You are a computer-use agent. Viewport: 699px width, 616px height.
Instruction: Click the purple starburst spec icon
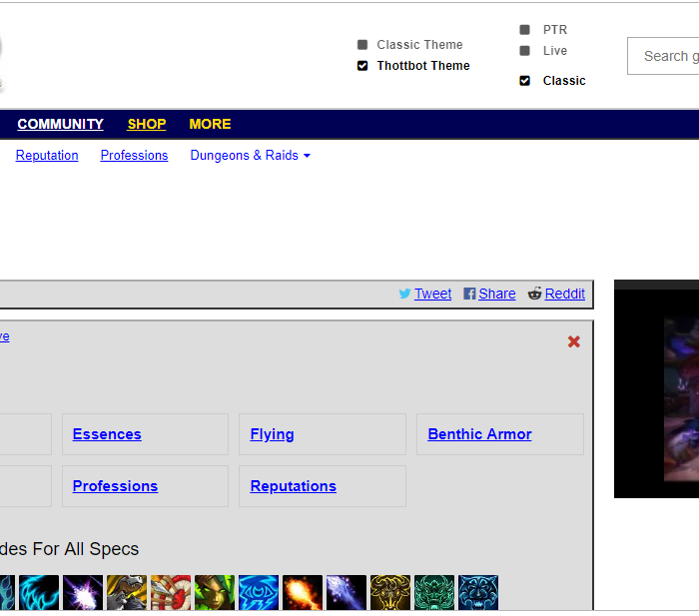[83, 593]
